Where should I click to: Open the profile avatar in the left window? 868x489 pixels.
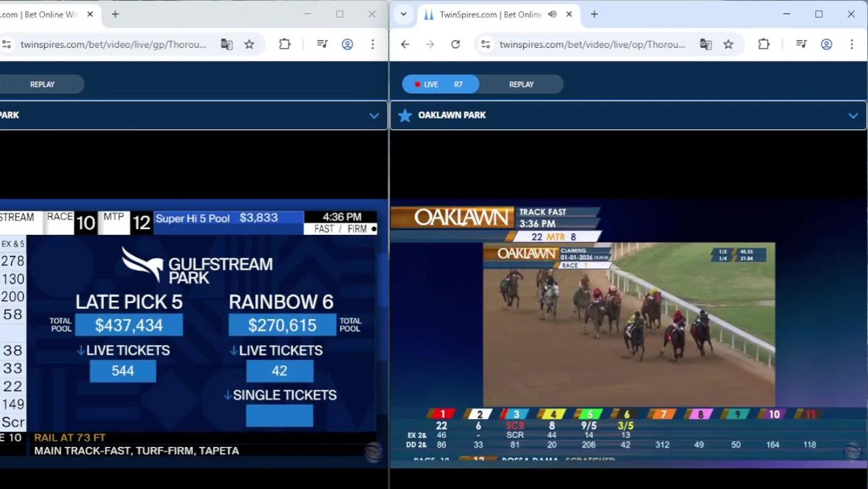[347, 44]
